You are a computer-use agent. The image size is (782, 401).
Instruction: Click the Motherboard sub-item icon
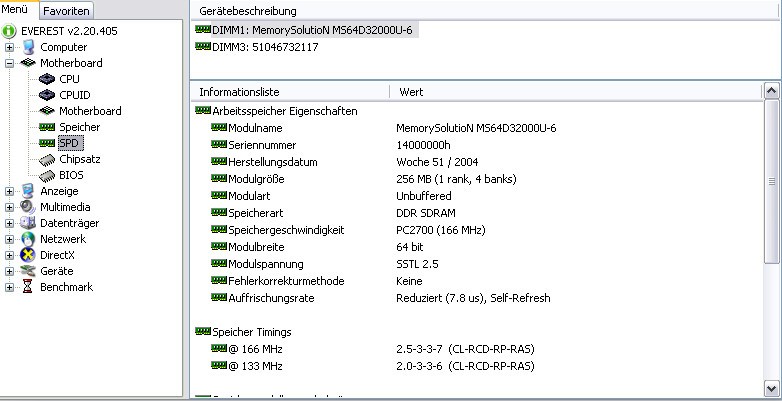pos(47,111)
